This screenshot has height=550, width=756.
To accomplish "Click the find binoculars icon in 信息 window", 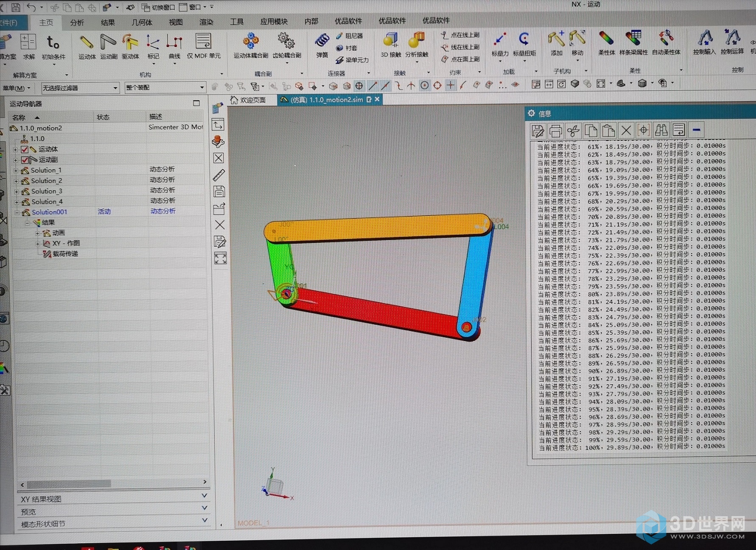I will click(x=661, y=130).
